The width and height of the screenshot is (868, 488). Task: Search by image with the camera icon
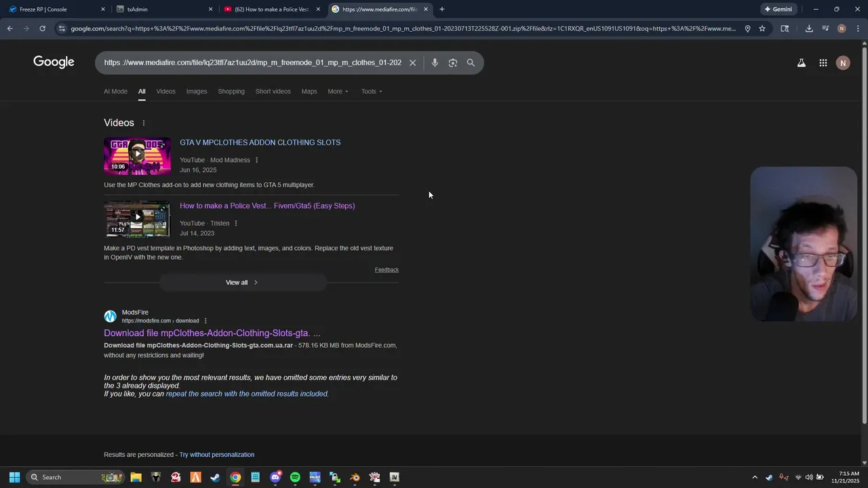(453, 62)
